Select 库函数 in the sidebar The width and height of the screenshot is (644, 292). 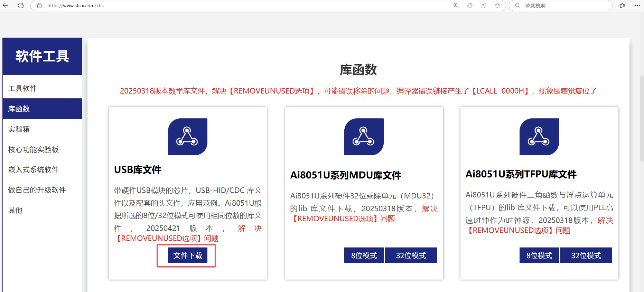(42, 109)
